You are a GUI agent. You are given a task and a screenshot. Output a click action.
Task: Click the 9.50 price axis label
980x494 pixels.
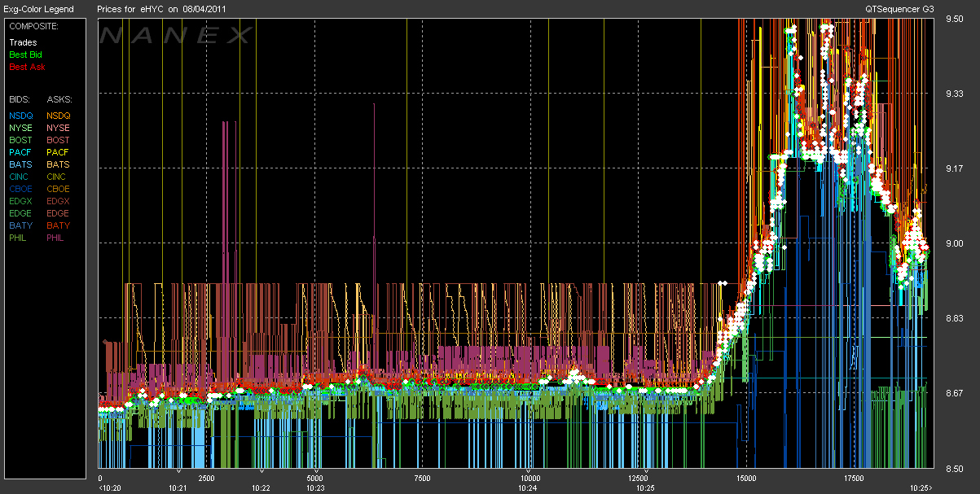[955, 19]
